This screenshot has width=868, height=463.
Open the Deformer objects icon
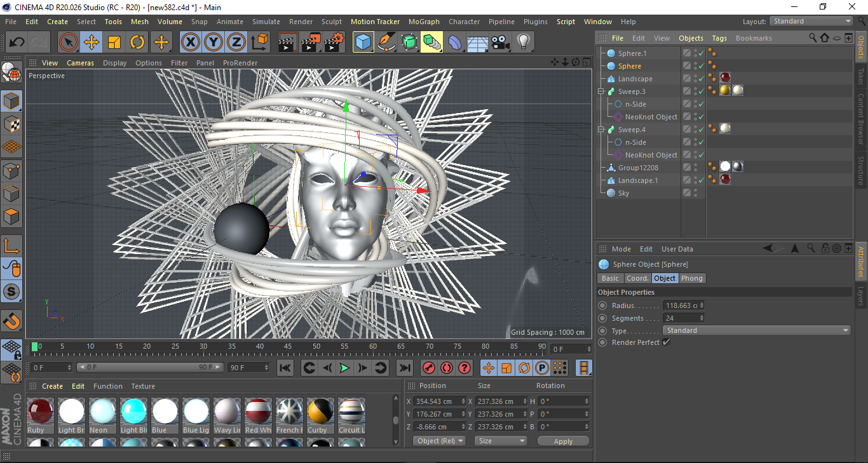[455, 43]
